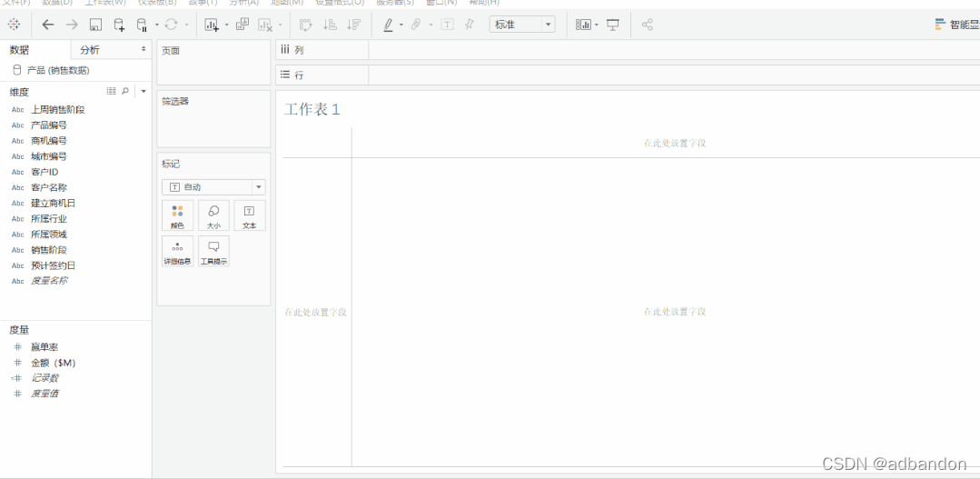980x479 pixels.
Task: Select the 销售阶段 dimension field
Action: (49, 250)
